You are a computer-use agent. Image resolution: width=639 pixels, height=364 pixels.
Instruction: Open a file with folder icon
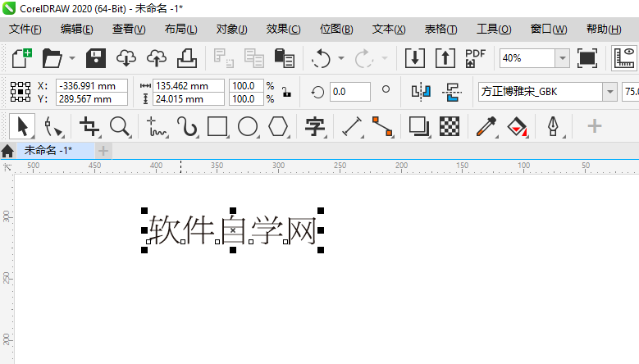pyautogui.click(x=52, y=58)
